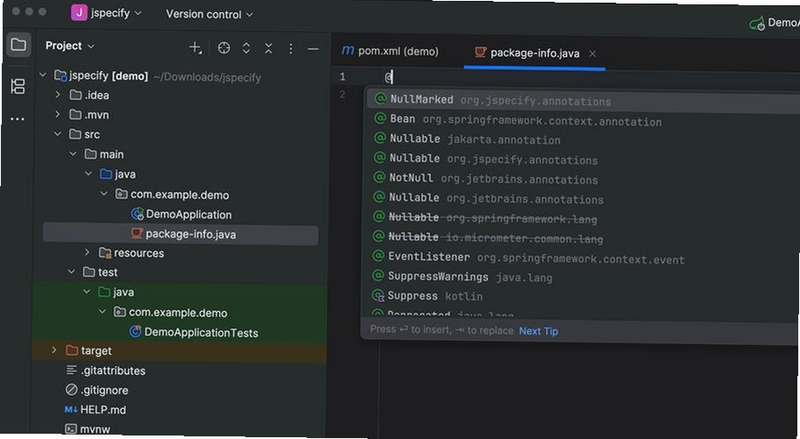Viewport: 800px width, 439px height.
Task: Open the Project tool window folder icon
Action: (18, 45)
